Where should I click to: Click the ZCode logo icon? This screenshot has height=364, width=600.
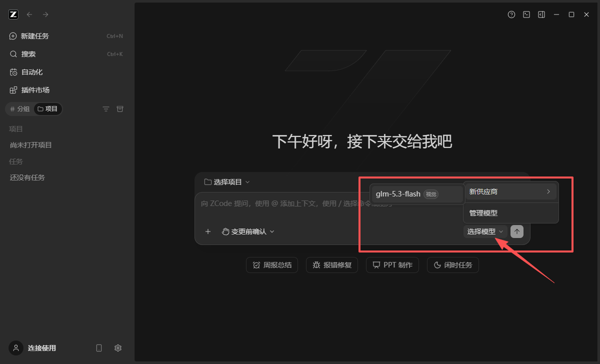point(13,14)
